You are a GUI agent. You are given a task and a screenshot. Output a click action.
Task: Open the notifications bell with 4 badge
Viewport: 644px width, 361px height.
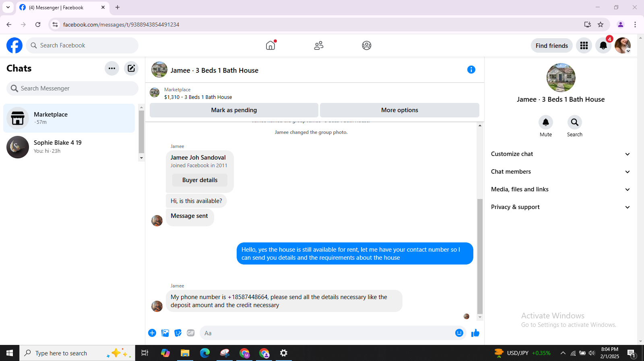[603, 45]
